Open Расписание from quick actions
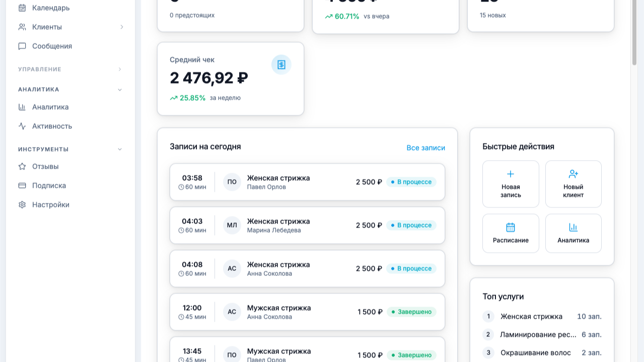Screen dimensions: 644x362 pyautogui.click(x=511, y=233)
